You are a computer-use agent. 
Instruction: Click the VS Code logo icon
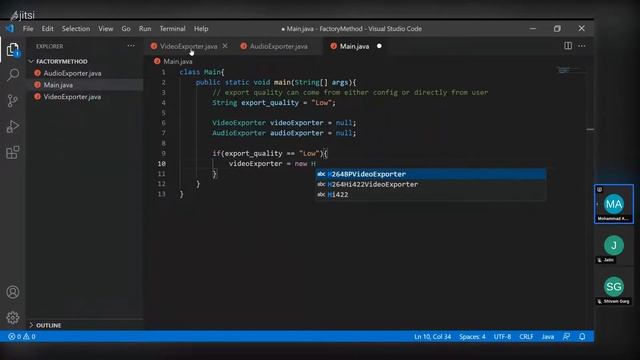[x=10, y=28]
